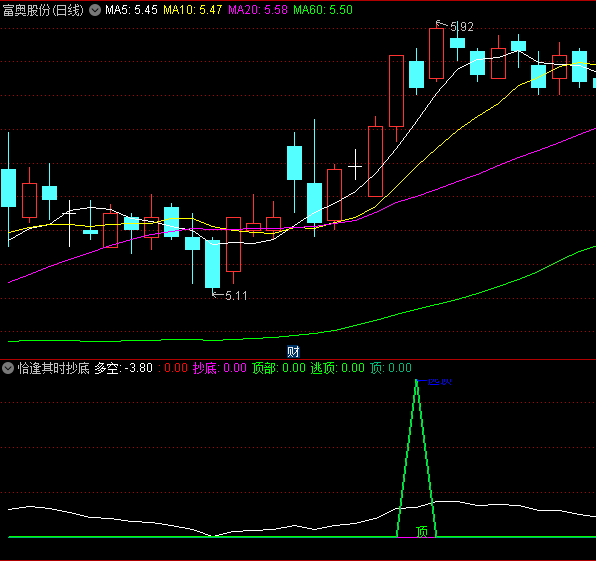This screenshot has height=561, width=596.
Task: Click the white cross doji candlestick
Action: [x=355, y=165]
